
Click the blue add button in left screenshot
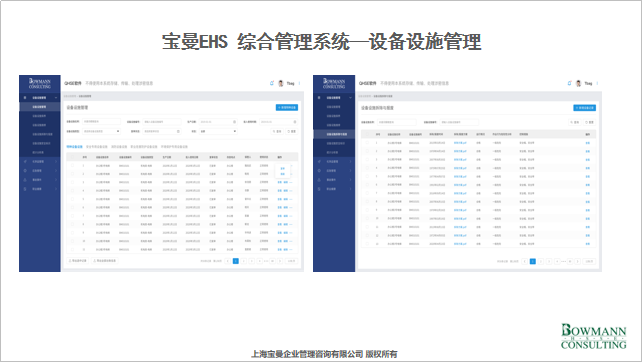(x=287, y=107)
